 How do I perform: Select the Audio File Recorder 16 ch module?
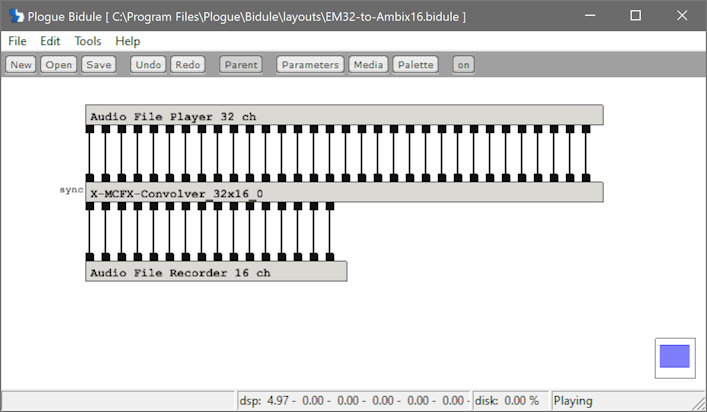click(216, 272)
